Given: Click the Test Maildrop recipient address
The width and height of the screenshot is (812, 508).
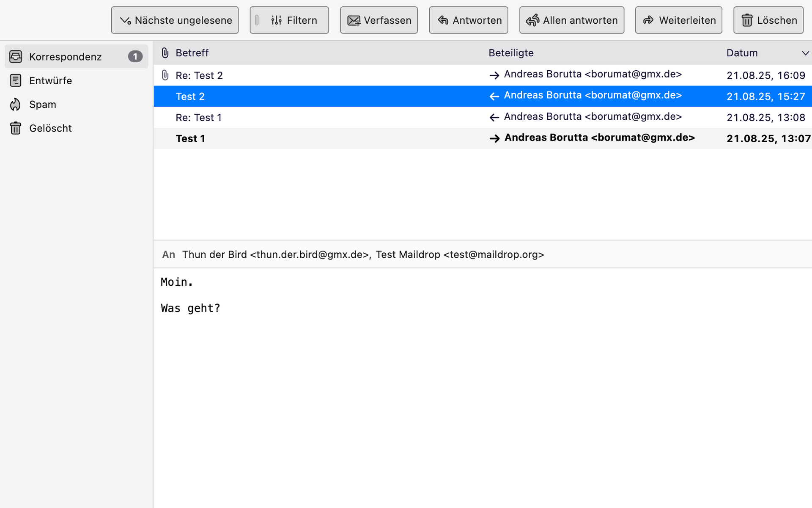Looking at the screenshot, I should pos(460,254).
